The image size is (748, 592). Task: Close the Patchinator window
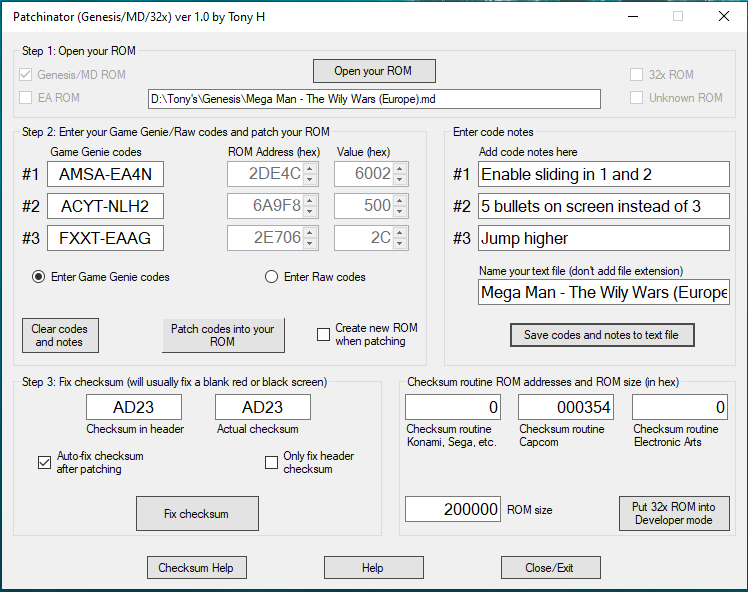click(723, 17)
